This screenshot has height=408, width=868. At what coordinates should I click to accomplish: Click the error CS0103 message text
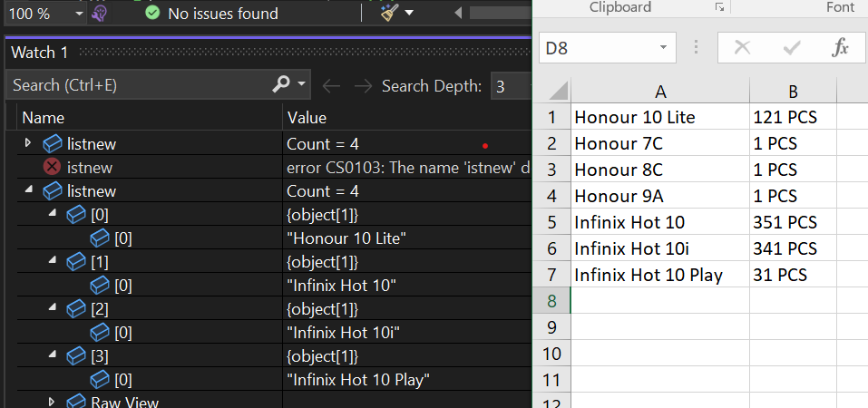tap(408, 168)
